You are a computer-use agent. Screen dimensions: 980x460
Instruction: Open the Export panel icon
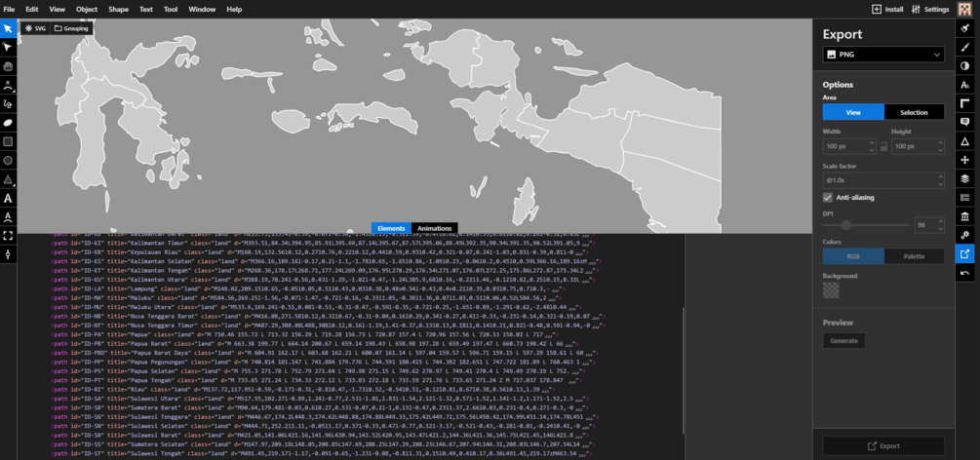click(x=964, y=253)
